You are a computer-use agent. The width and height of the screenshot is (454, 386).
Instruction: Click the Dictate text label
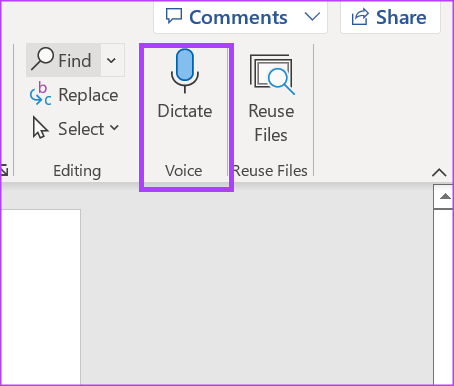point(185,111)
